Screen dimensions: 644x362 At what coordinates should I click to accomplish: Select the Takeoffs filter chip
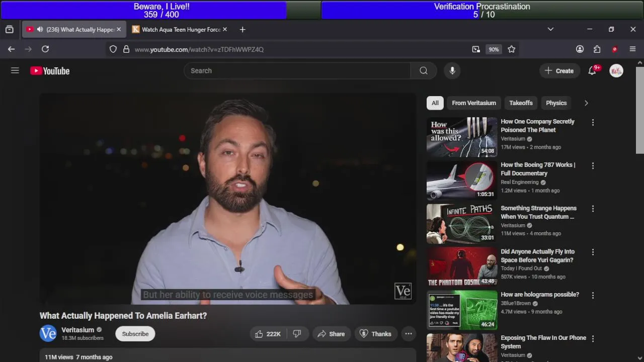(x=521, y=103)
